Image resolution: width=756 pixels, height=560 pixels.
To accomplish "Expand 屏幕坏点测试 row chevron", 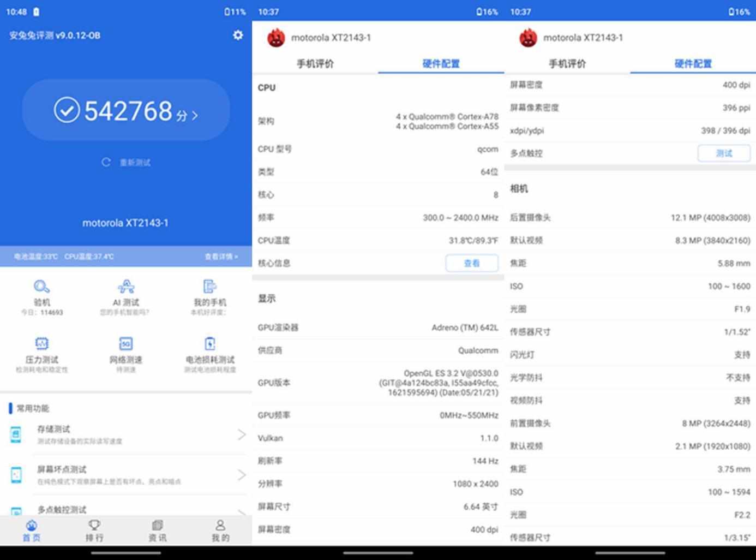I will point(242,475).
